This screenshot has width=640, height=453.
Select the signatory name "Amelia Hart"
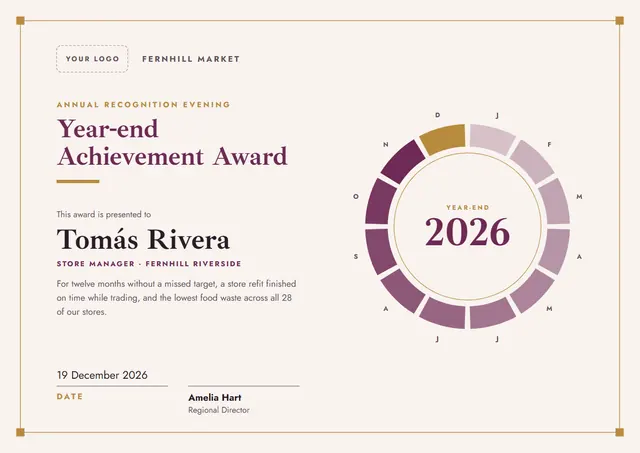coord(215,397)
